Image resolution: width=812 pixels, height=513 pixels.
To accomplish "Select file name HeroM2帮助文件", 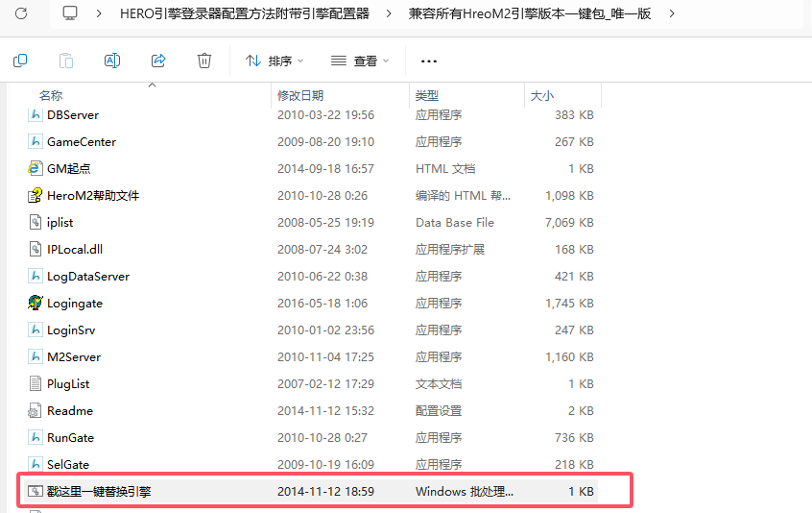I will pos(93,196).
